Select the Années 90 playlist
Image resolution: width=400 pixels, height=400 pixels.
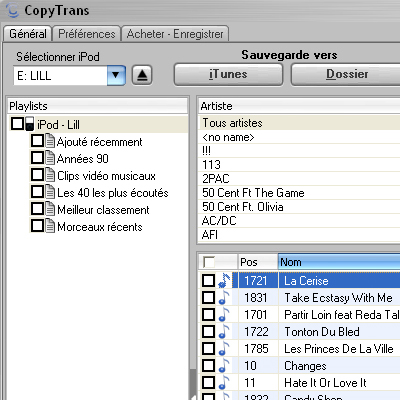(83, 159)
